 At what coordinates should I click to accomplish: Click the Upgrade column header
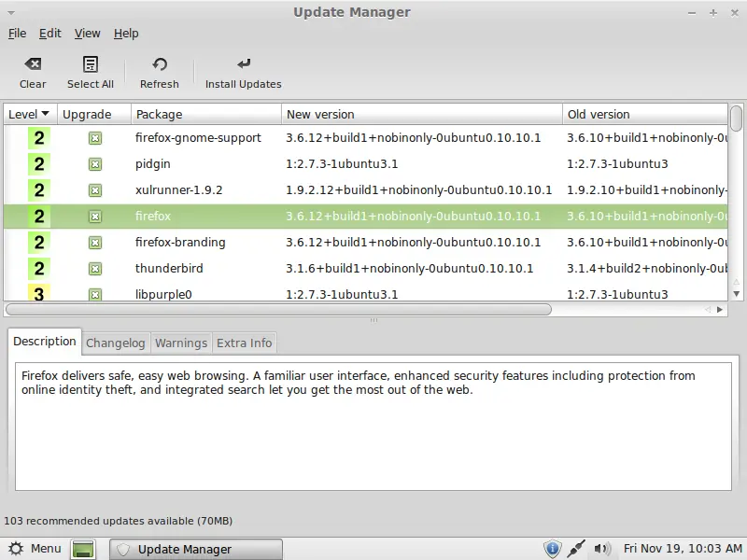pos(94,114)
